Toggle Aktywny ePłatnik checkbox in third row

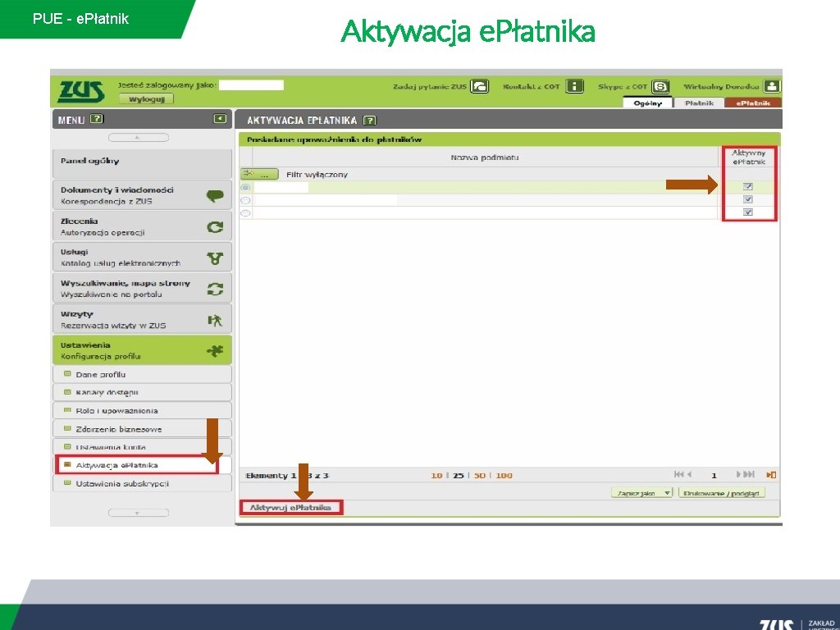[748, 212]
